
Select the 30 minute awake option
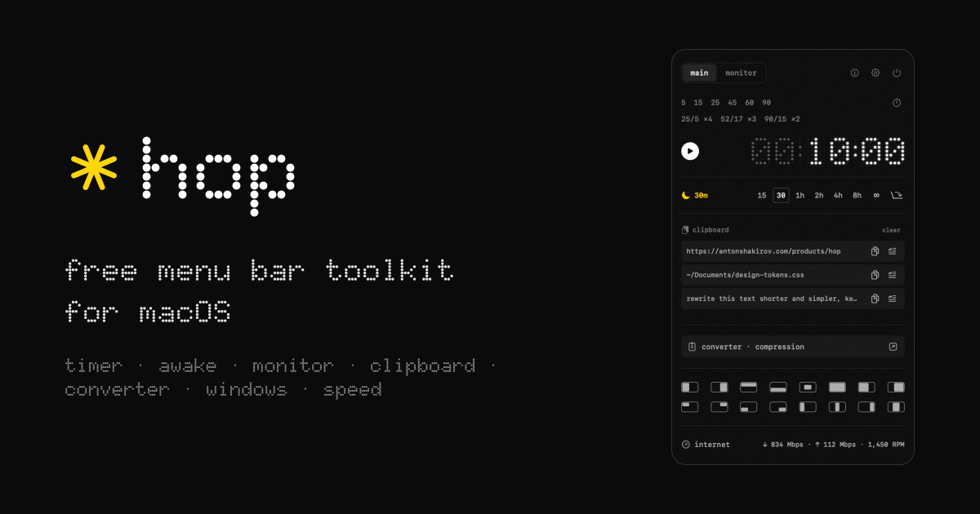[782, 195]
